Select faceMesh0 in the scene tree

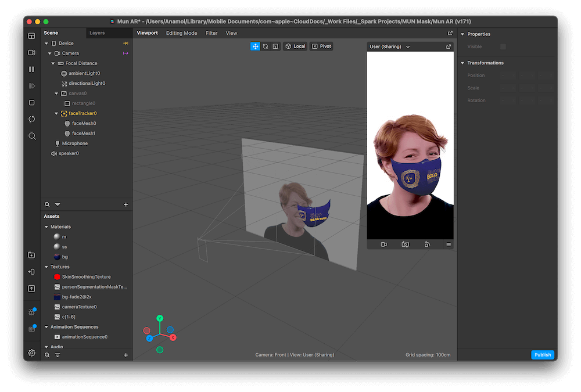84,123
